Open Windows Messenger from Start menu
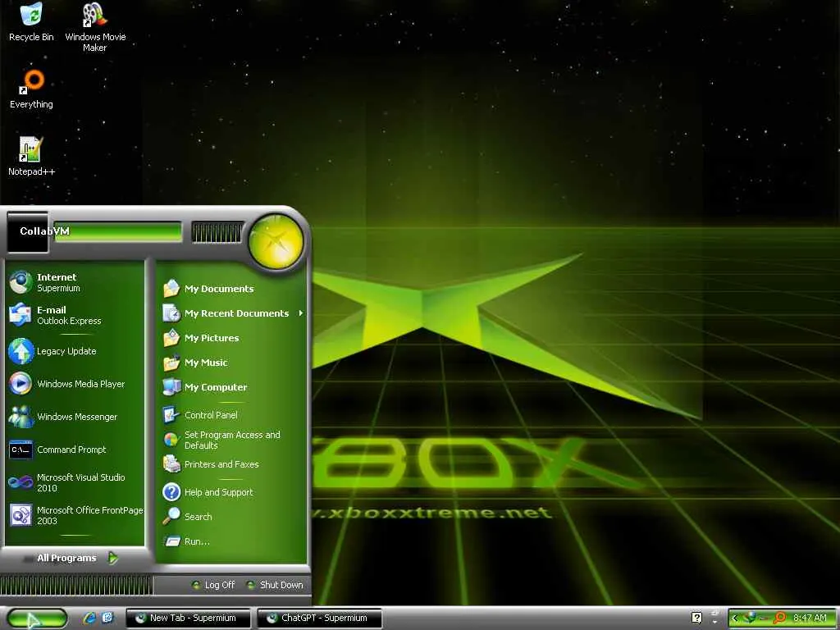The image size is (840, 630). 75,417
